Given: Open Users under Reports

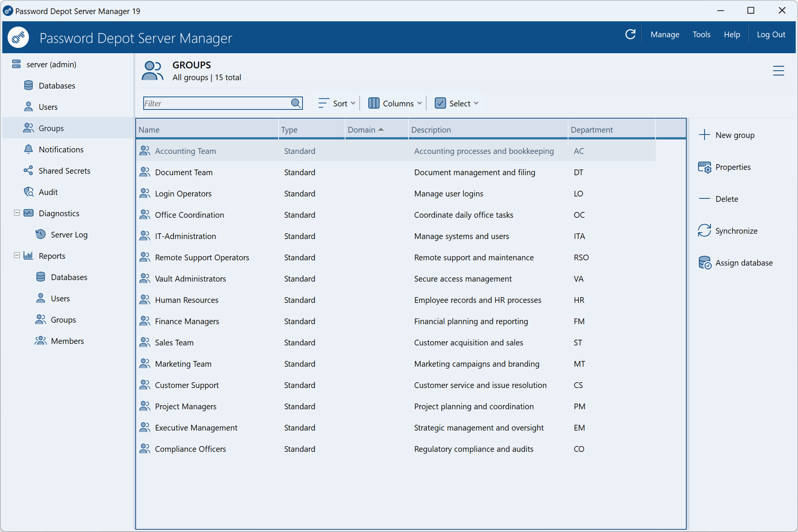Looking at the screenshot, I should [x=60, y=298].
